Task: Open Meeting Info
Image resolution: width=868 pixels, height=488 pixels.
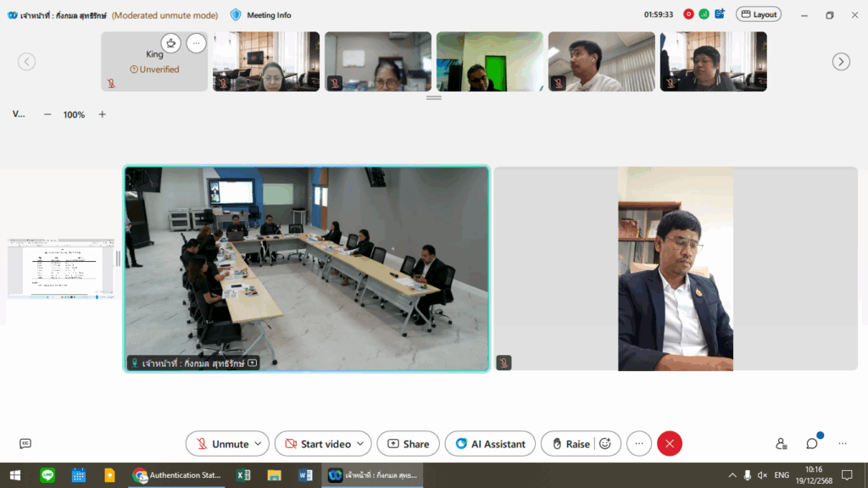Action: point(261,14)
